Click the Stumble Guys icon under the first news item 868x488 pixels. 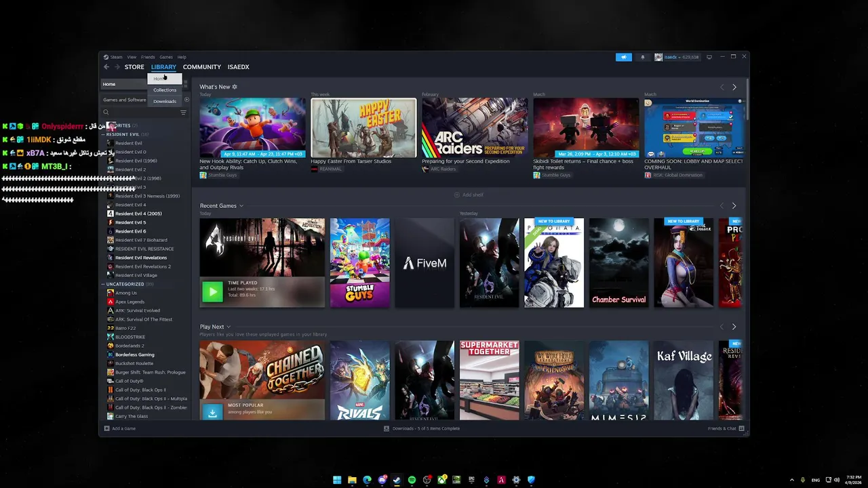click(x=203, y=175)
